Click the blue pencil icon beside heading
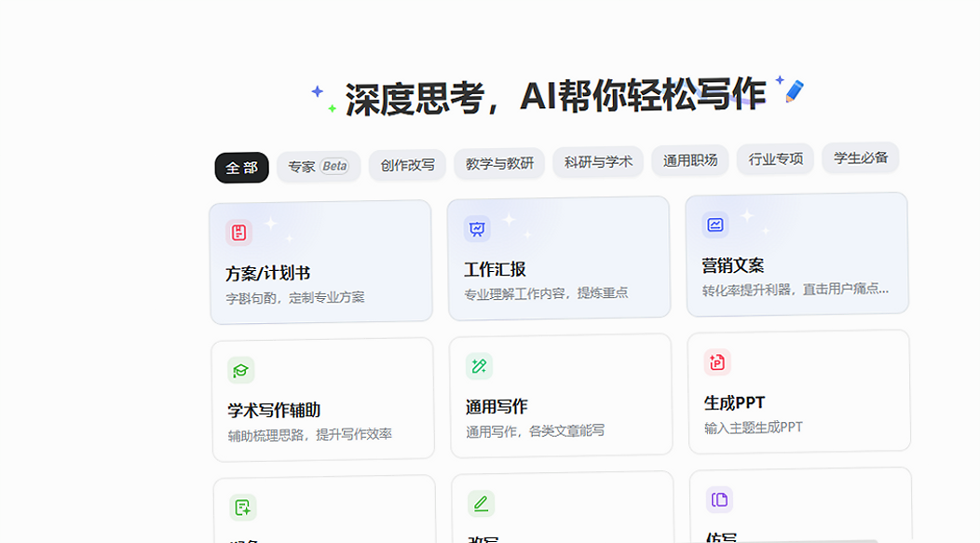980x543 pixels. [795, 91]
